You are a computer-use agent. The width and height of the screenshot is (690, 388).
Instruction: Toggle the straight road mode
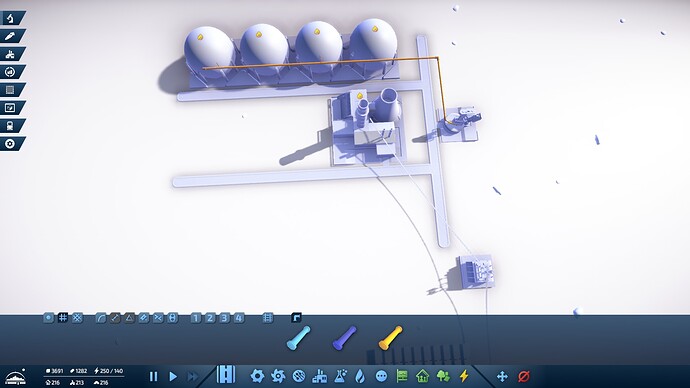(115, 318)
